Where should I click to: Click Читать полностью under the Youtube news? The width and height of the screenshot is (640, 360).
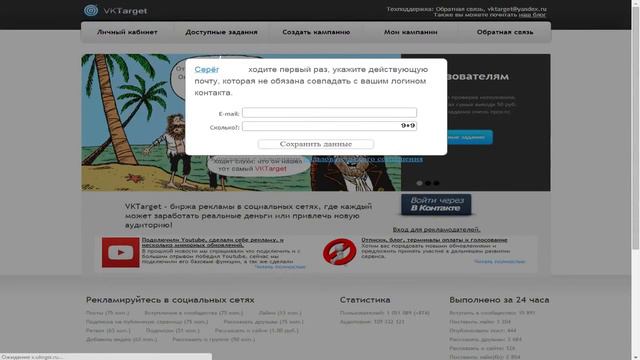280,267
